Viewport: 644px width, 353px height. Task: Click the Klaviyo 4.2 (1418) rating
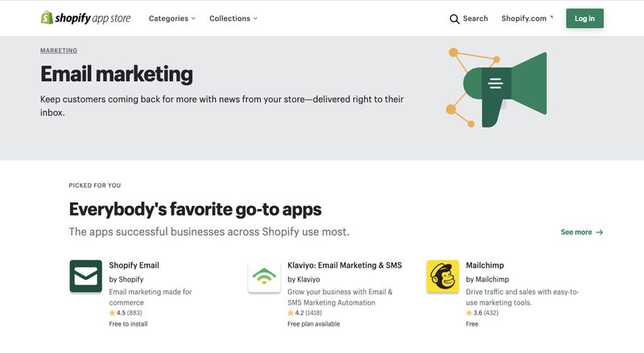(305, 313)
